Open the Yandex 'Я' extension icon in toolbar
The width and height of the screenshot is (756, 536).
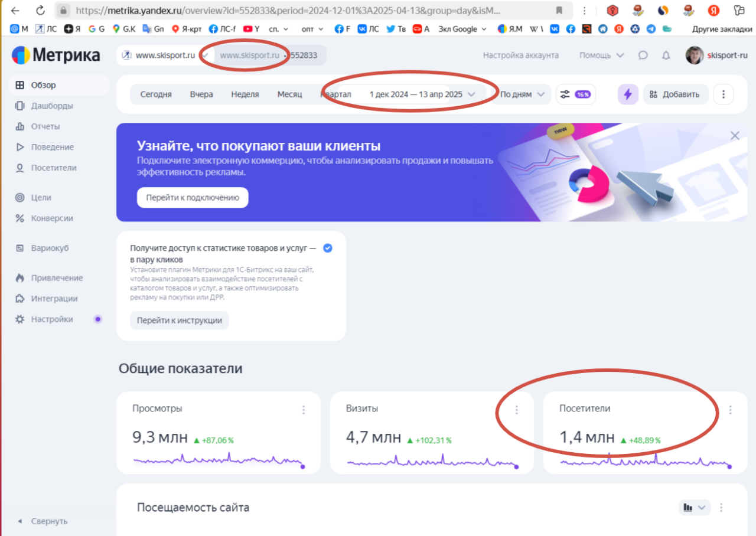click(x=713, y=10)
